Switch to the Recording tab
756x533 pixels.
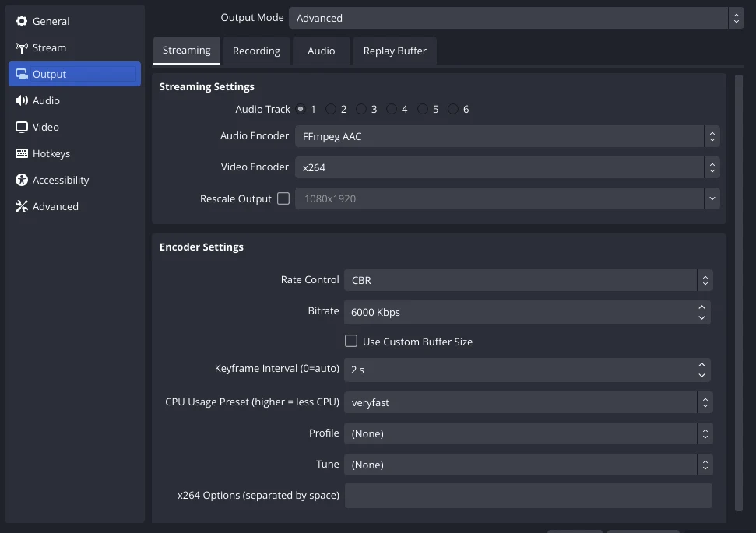tap(256, 51)
